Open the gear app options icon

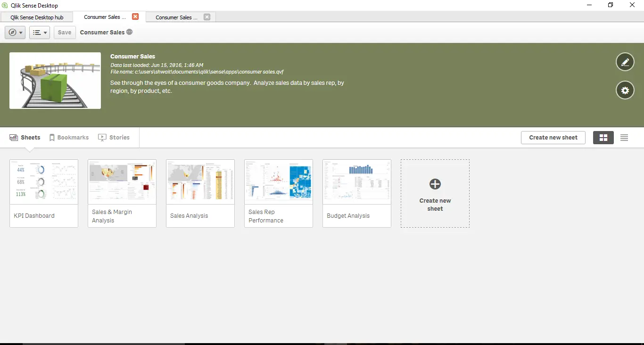pos(625,90)
